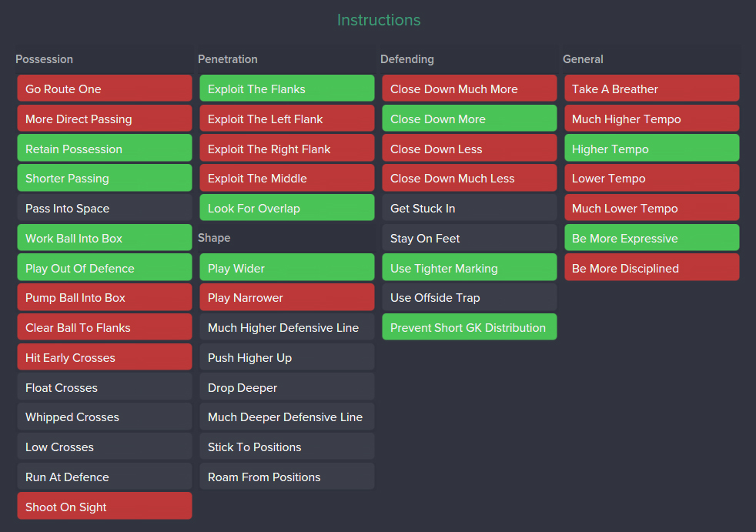Toggle the Go Route One instruction
The image size is (756, 532).
click(x=104, y=89)
